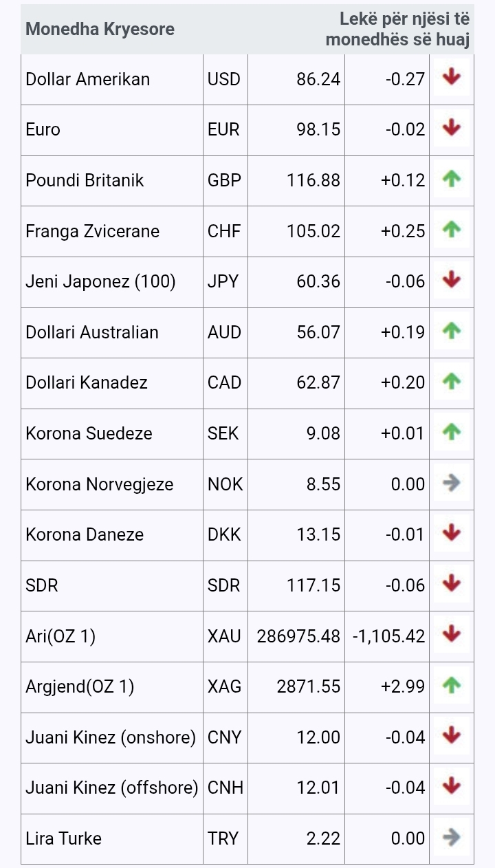Click the green up arrow for AUD
495x868 pixels.
click(x=451, y=332)
